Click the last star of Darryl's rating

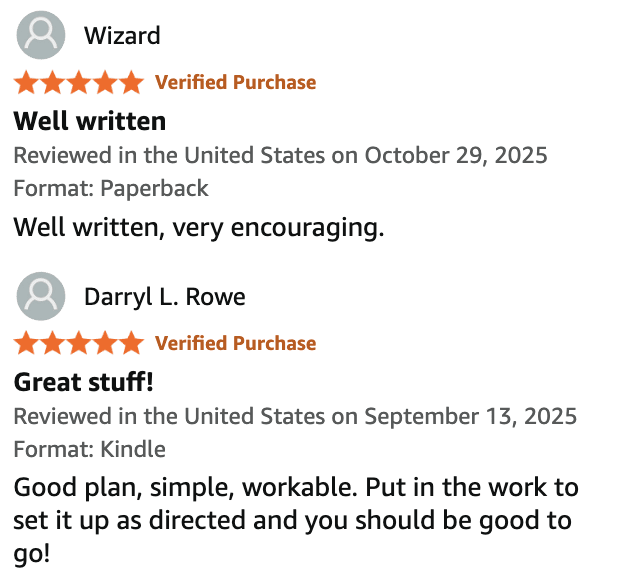pyautogui.click(x=131, y=343)
